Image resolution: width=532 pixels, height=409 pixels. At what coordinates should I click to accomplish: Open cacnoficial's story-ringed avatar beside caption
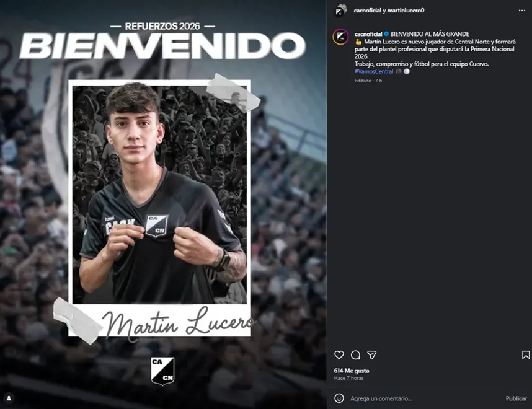(340, 37)
